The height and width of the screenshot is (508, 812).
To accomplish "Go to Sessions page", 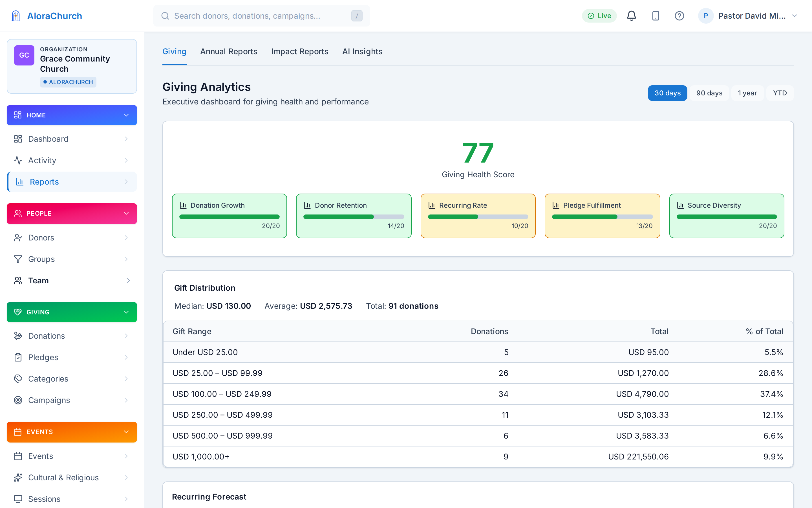I will (x=72, y=499).
